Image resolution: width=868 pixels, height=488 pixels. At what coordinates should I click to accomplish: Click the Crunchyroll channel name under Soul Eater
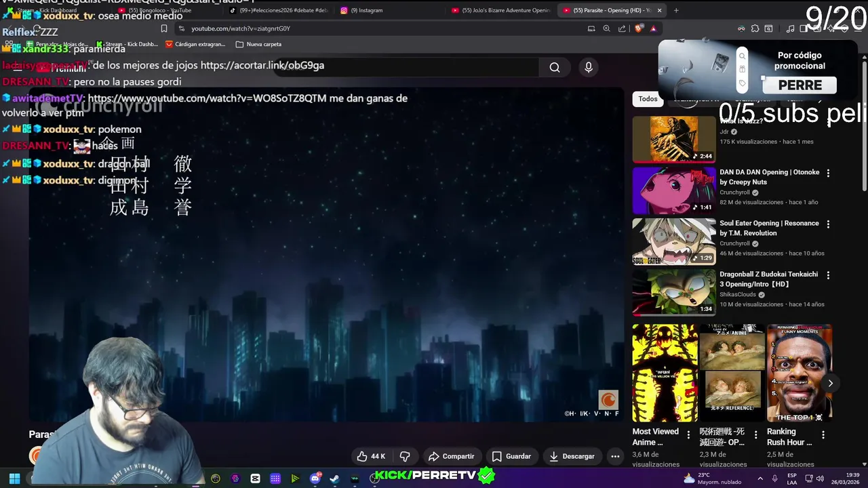734,243
